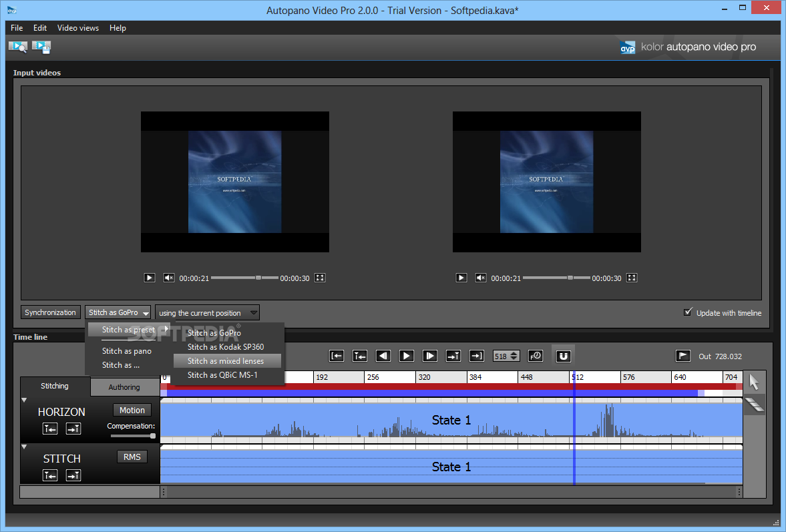This screenshot has width=786, height=532.
Task: Collapse the HORIZON section
Action: coord(24,401)
